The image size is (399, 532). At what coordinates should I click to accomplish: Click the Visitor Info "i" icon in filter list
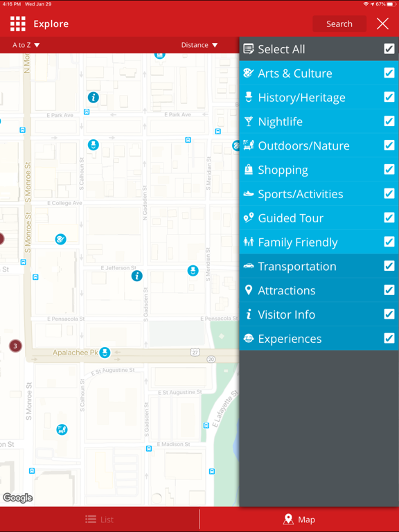point(249,314)
